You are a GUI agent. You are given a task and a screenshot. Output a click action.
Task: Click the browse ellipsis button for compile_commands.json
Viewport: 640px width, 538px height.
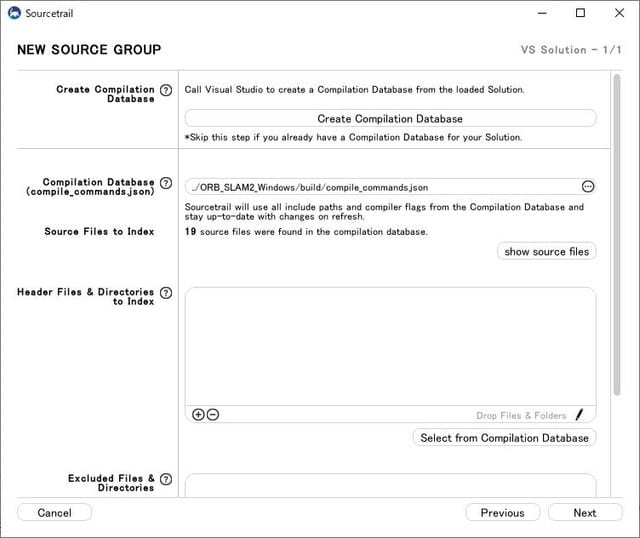587,187
